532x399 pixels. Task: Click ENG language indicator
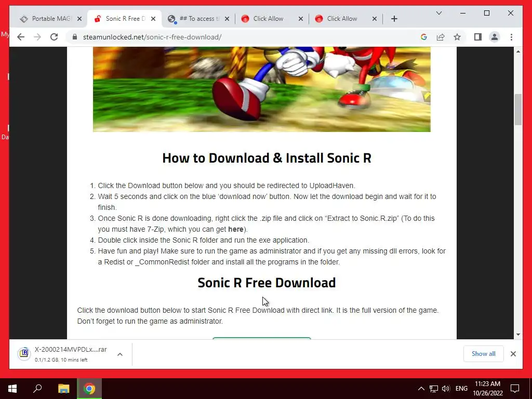[x=461, y=389]
